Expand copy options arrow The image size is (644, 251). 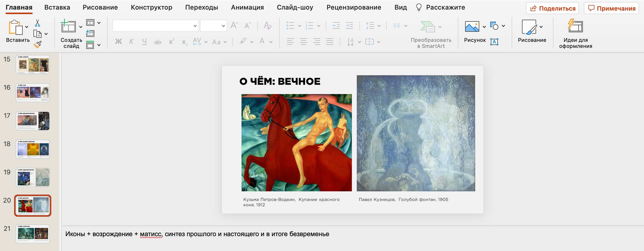46,34
